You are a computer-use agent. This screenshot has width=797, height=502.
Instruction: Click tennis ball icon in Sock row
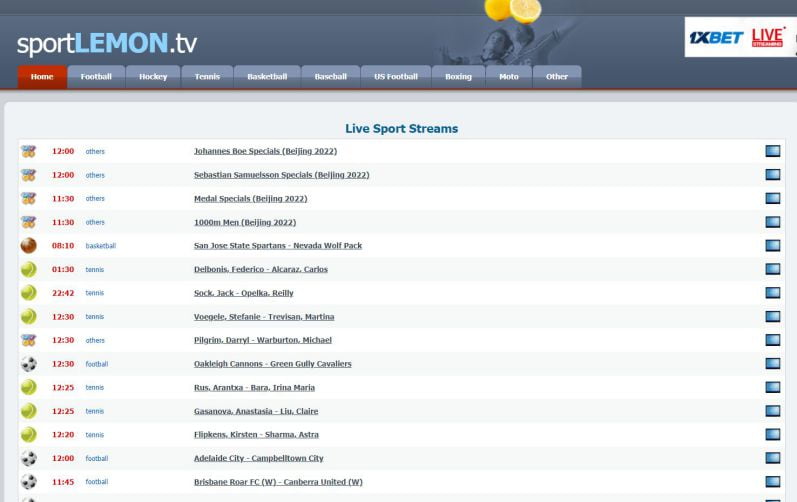point(28,293)
